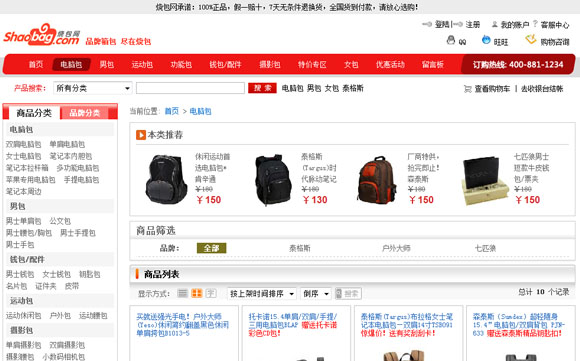Open the 托卡诺15.4 product title link
The height and width of the screenshot is (361, 580).
[x=293, y=325]
